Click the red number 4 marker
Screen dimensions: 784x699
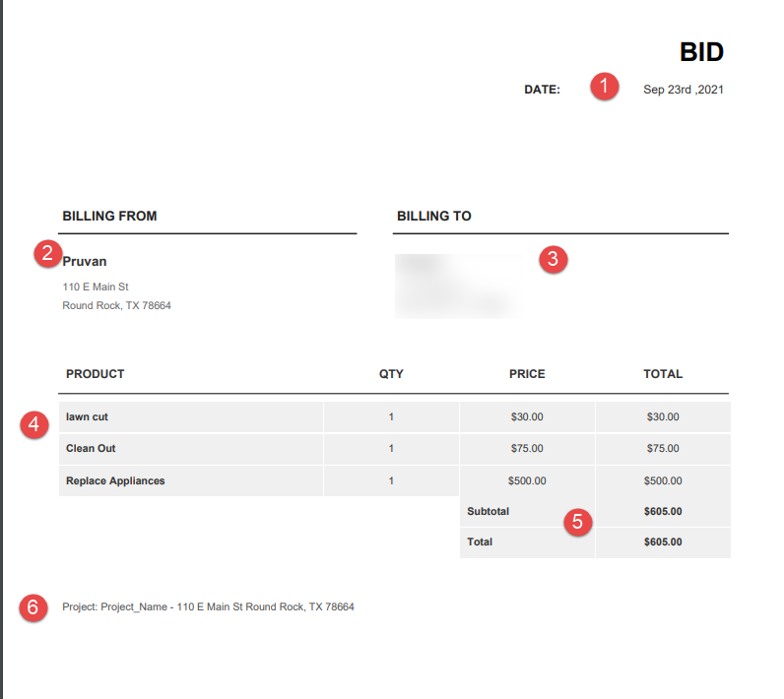34,425
